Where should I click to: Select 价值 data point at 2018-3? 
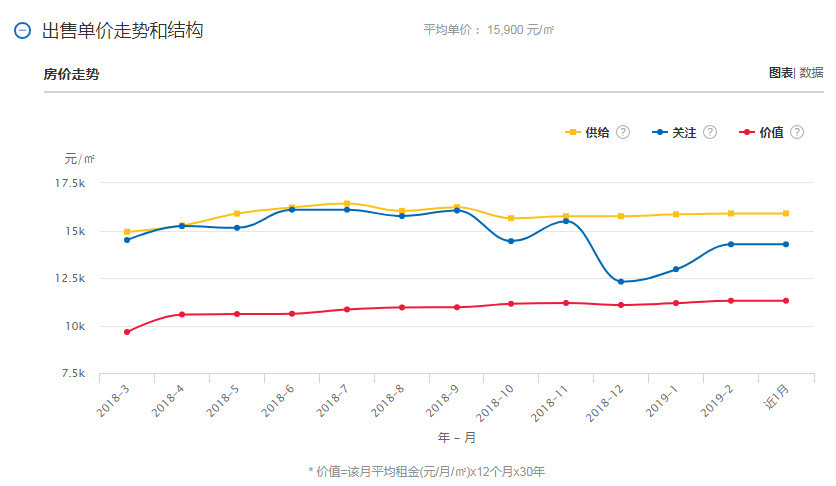(127, 332)
